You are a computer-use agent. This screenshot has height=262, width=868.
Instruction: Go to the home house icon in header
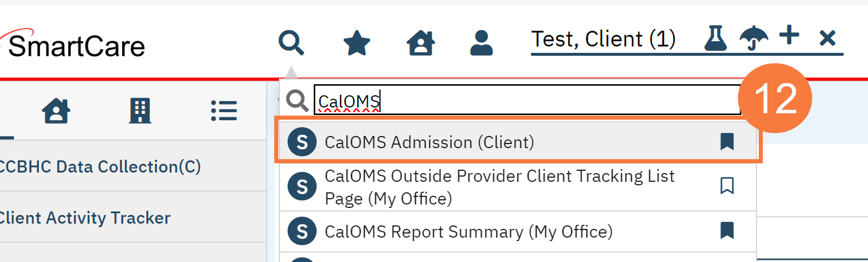421,42
